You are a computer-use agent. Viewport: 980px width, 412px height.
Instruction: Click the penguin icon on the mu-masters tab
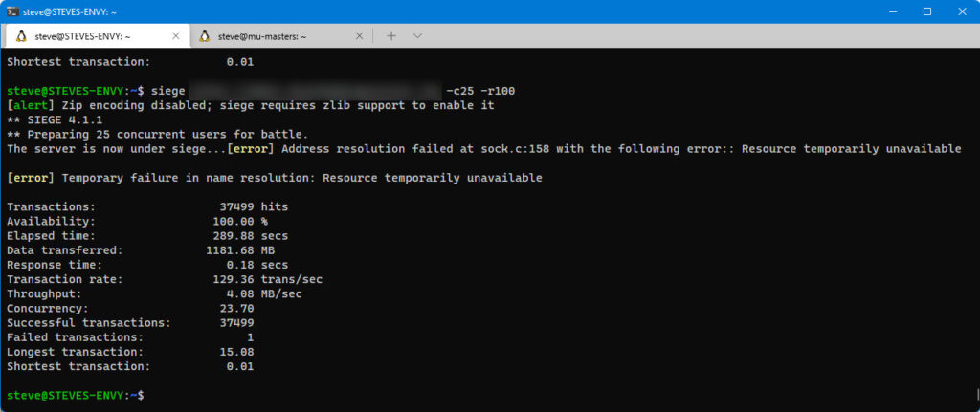pos(205,36)
